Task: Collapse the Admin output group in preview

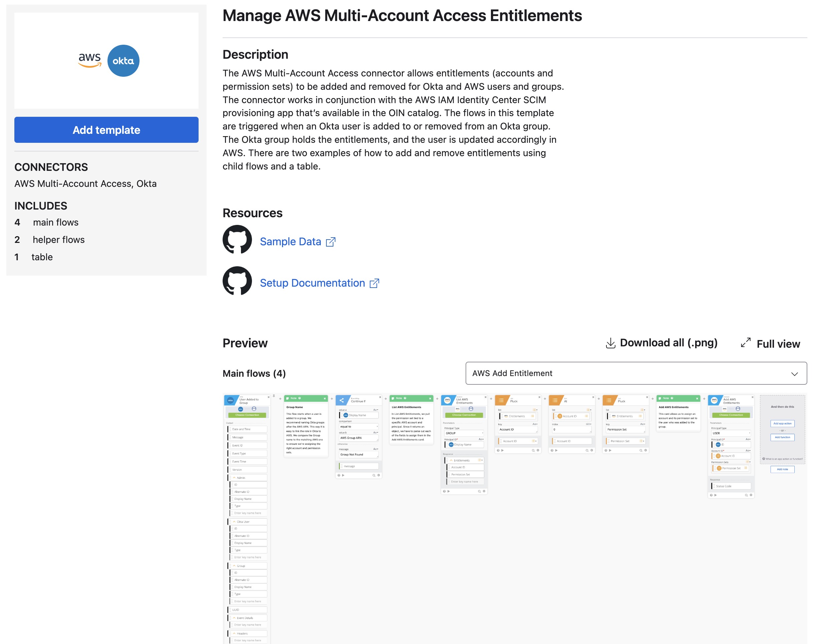Action: click(x=234, y=478)
